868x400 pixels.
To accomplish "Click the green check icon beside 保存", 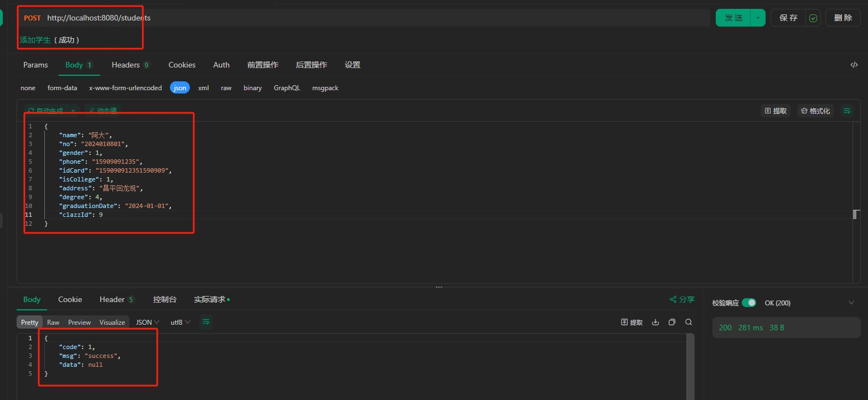I will click(813, 18).
